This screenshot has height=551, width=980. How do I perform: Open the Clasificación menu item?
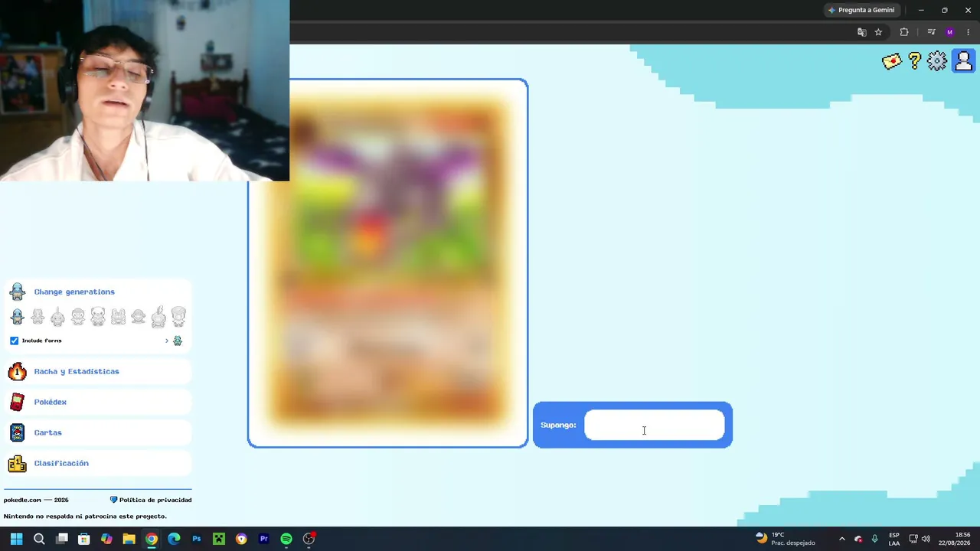pos(98,463)
